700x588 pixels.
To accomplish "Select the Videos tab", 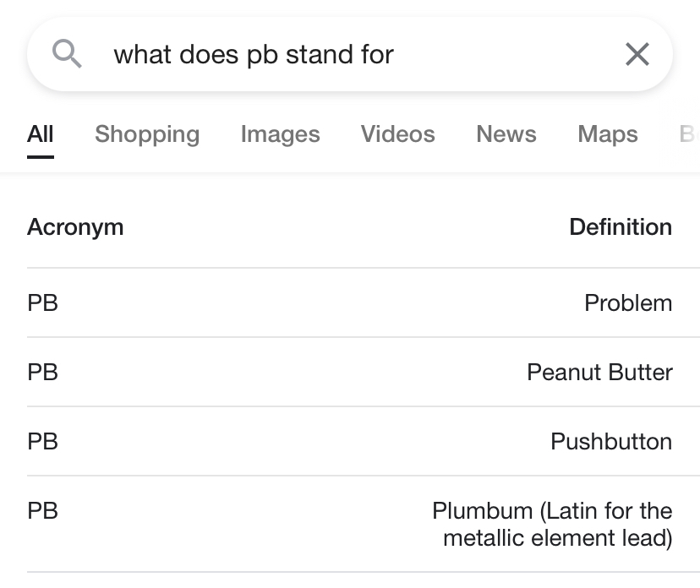I will [397, 133].
